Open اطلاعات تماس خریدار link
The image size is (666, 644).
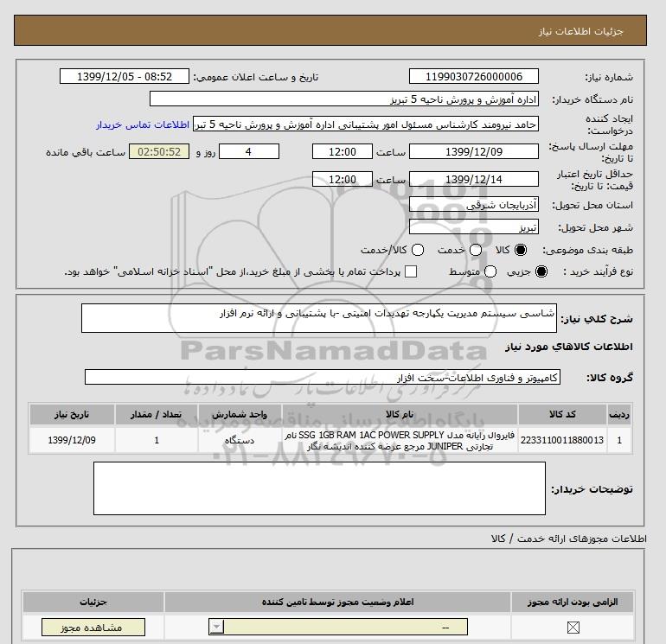click(143, 124)
